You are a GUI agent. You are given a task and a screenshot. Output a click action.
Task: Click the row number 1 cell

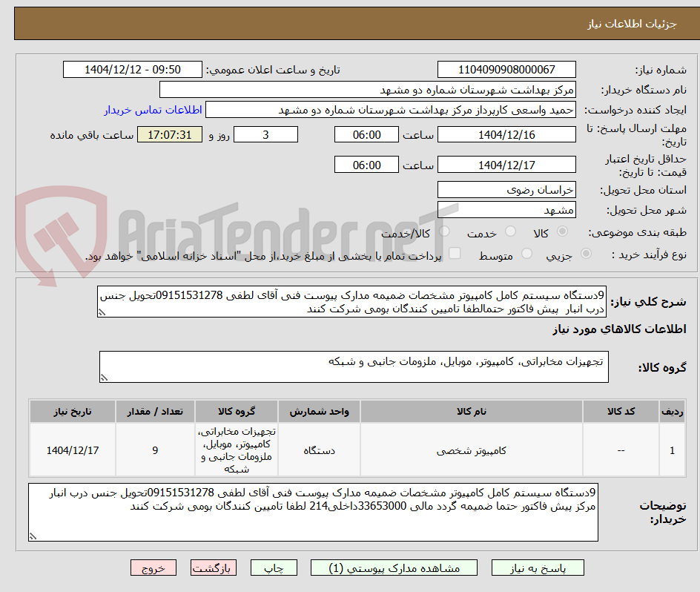click(673, 450)
